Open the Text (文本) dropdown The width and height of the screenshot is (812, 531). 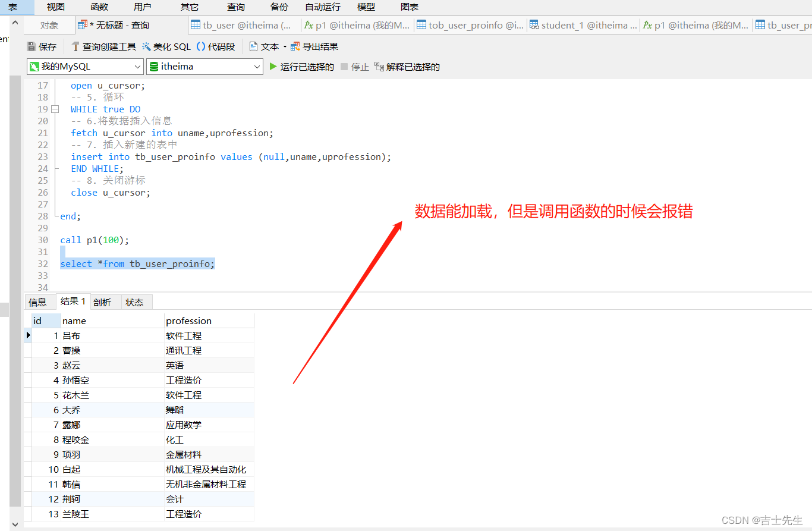[x=267, y=46]
